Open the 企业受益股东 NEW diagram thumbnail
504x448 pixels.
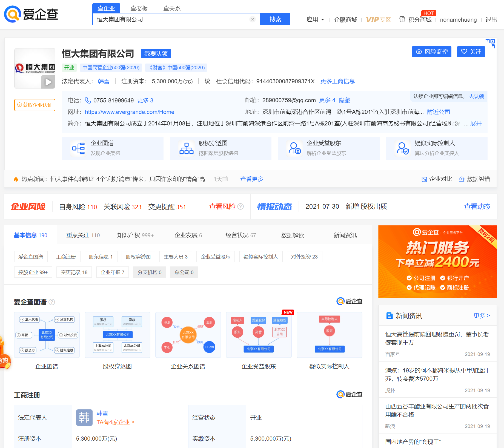pos(259,335)
